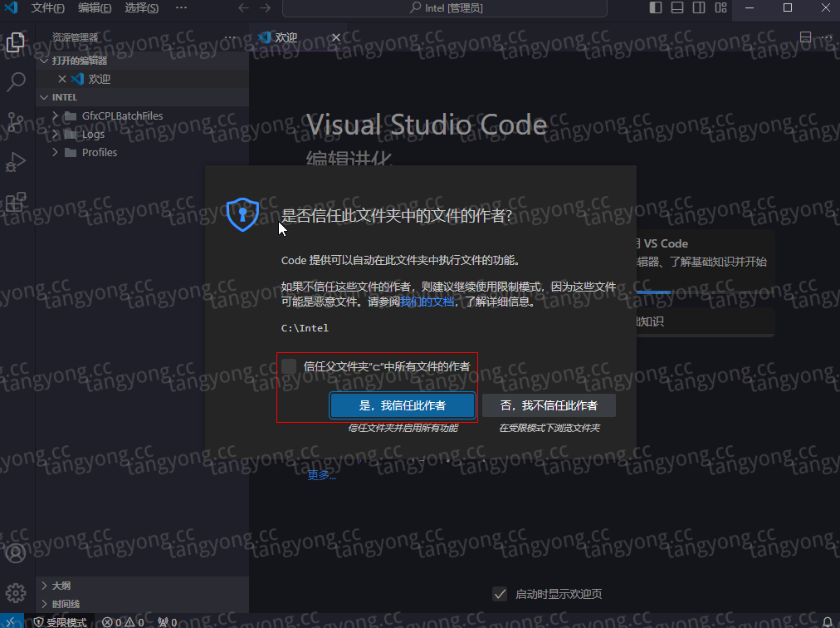Screen dimensions: 840x628
Task: Go forward using the right arrow
Action: (x=265, y=8)
